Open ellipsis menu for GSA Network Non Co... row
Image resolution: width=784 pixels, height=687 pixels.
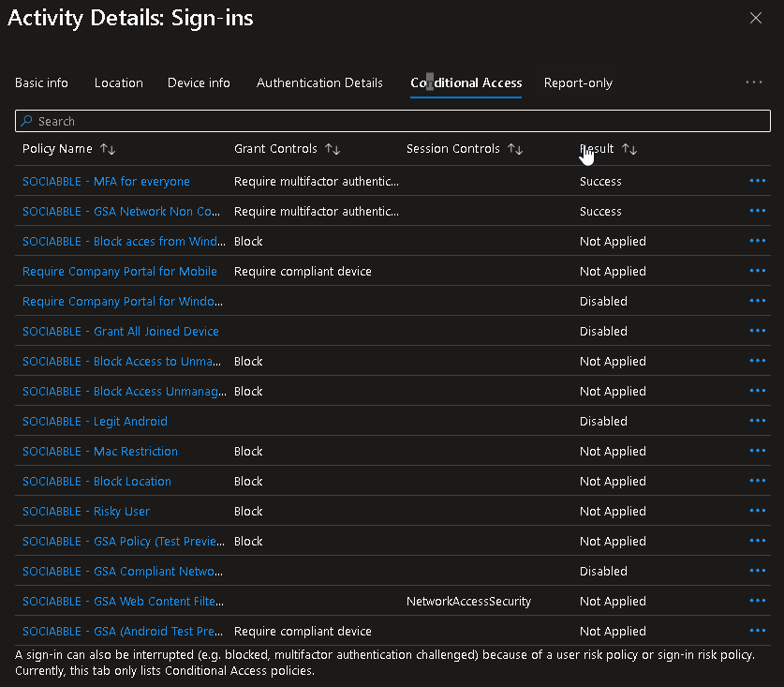point(758,211)
